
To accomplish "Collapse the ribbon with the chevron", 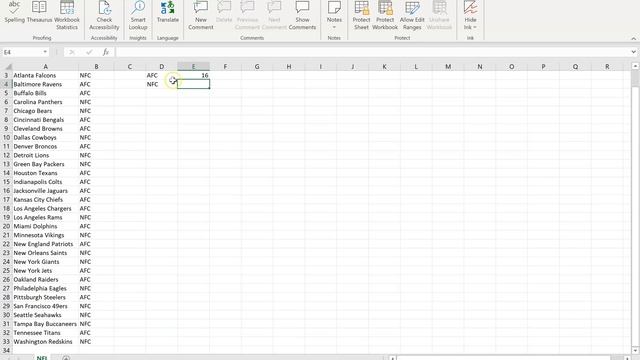I will coord(633,38).
